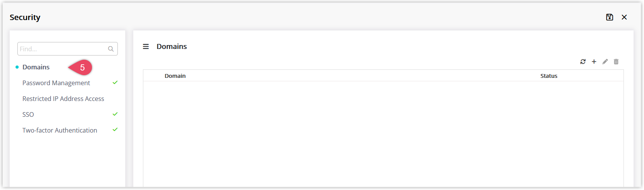
Task: Click the Two-factor Authentication green checkmark
Action: [x=115, y=129]
